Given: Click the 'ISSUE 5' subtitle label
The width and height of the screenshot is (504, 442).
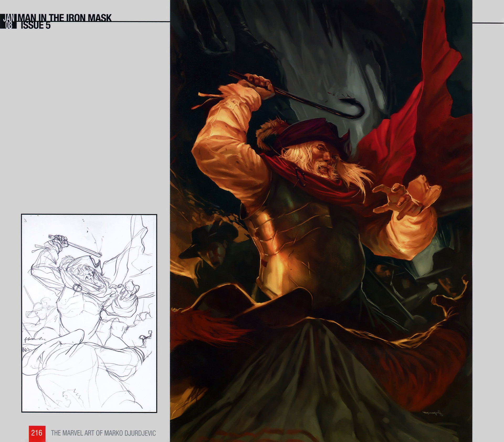Looking at the screenshot, I should [x=36, y=26].
